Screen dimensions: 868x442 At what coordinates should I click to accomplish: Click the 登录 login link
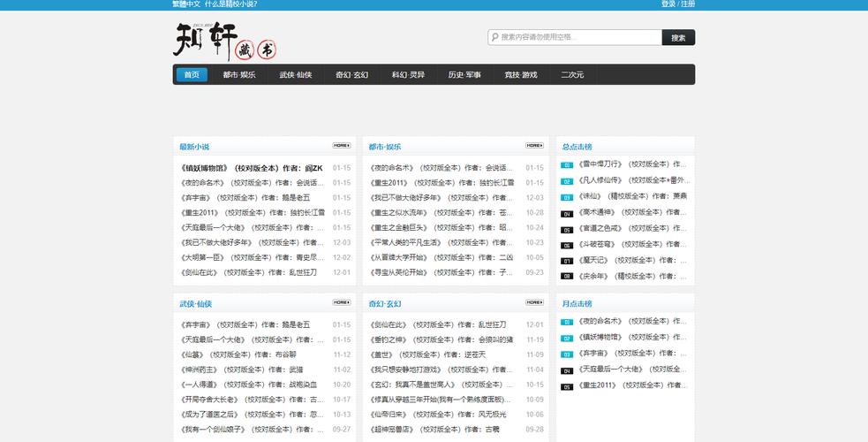point(668,4)
